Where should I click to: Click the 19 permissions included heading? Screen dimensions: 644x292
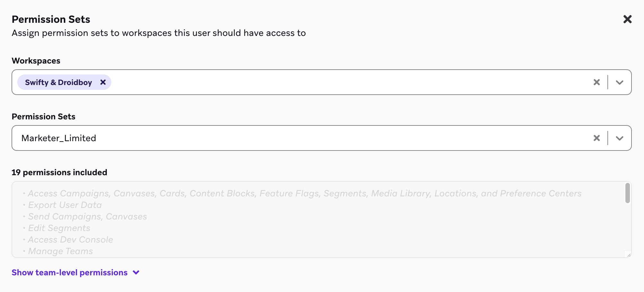pos(59,172)
